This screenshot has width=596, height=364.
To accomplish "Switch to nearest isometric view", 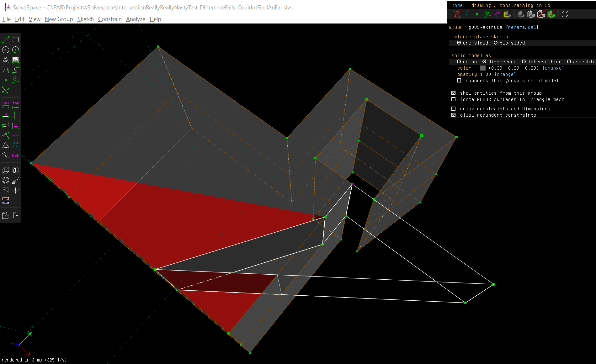I will click(x=6, y=215).
